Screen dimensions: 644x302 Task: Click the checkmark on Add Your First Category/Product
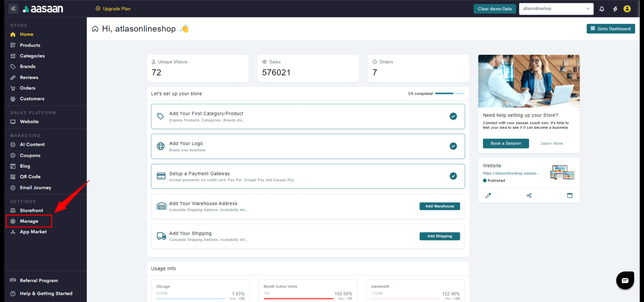pyautogui.click(x=453, y=116)
